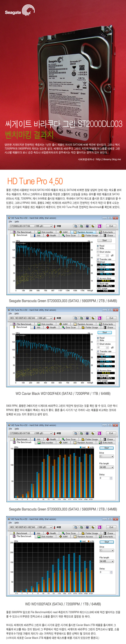The image size is (126, 644).
Task: Open ST2000DL003 drive dropdown in Seagate Benchmark window
Action: coord(31,226)
